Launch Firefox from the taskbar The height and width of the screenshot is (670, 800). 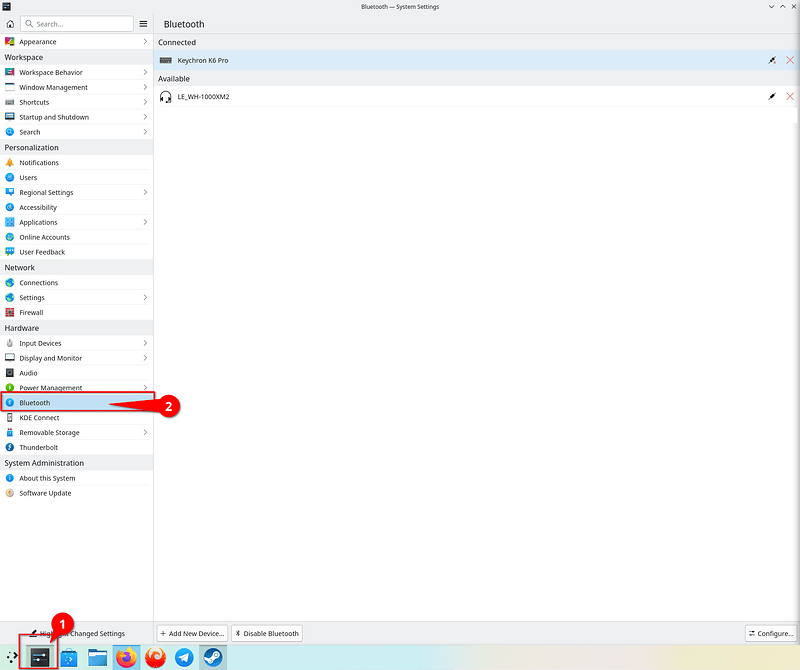pos(126,657)
